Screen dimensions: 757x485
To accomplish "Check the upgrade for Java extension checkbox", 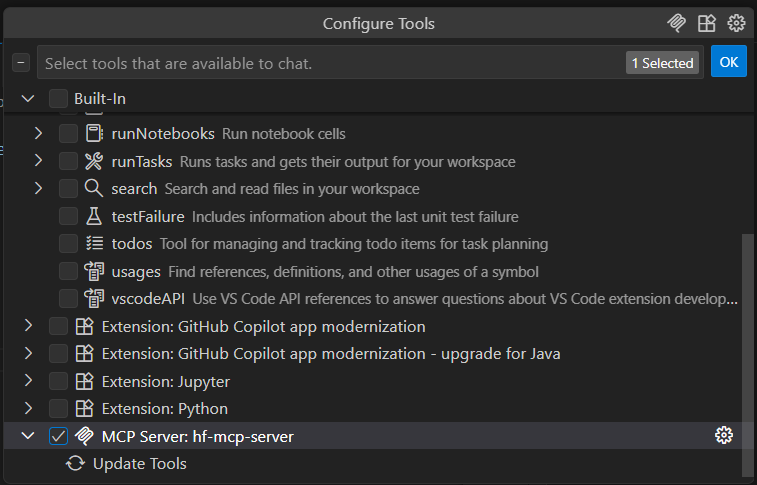I will 58,354.
